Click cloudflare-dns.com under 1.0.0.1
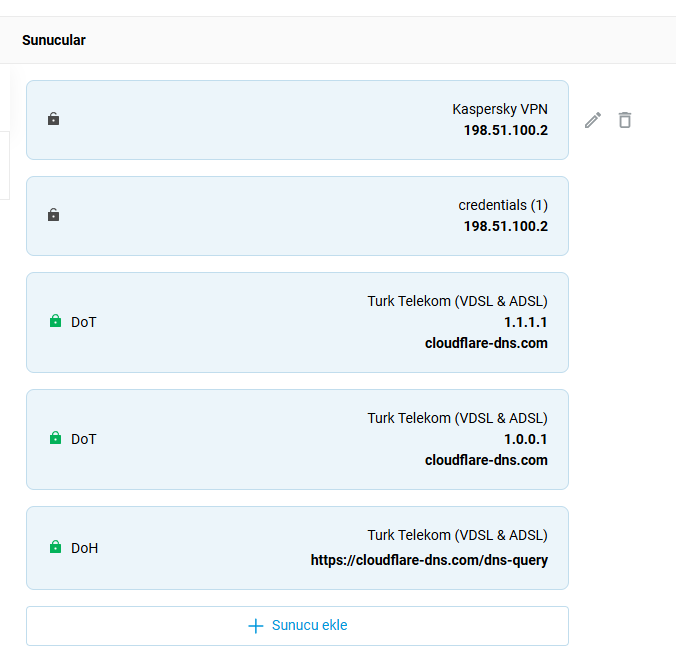 486,460
